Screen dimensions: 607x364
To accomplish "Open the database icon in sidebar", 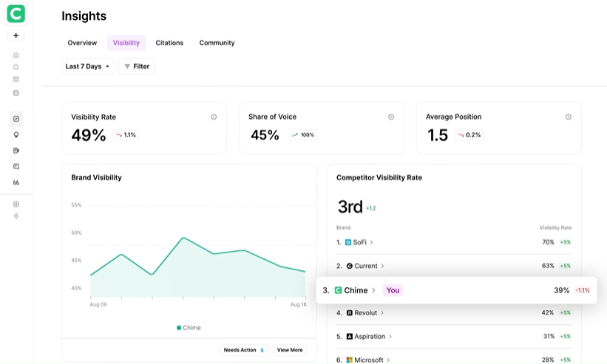I will [x=16, y=93].
